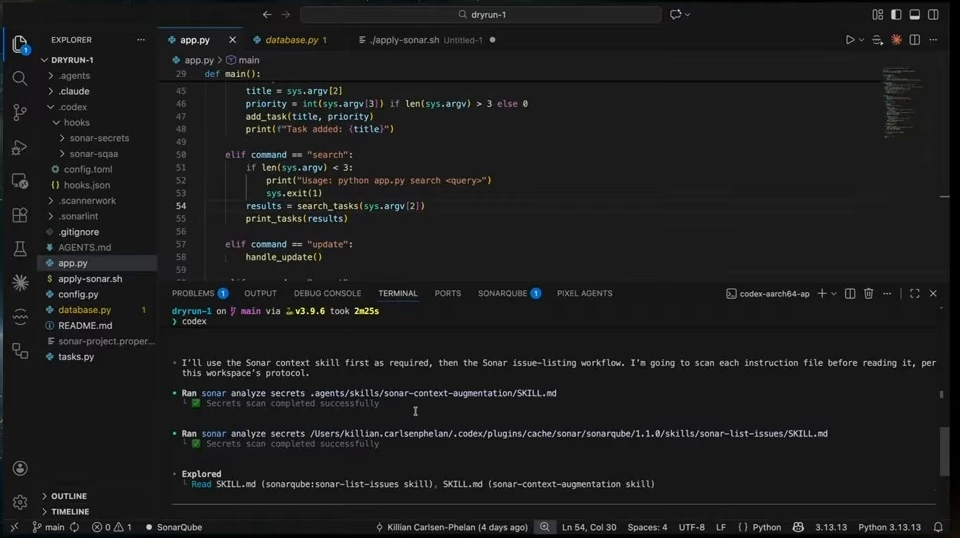
Task: Customize layout icon in title bar
Action: coord(877,14)
